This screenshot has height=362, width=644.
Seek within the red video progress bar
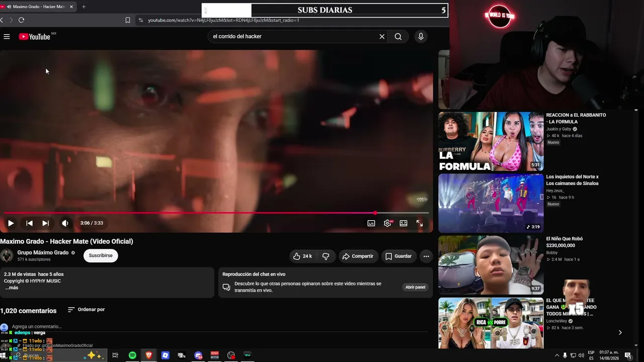tap(216, 213)
